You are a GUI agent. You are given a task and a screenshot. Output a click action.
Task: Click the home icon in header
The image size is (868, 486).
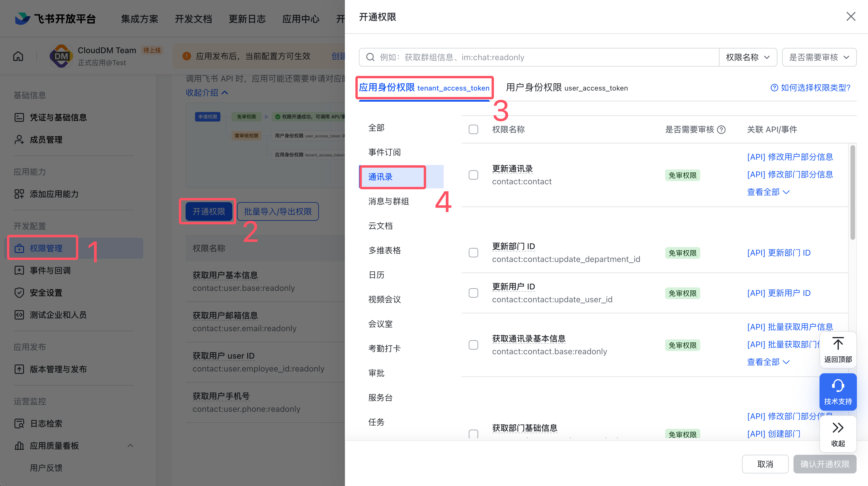tap(18, 56)
